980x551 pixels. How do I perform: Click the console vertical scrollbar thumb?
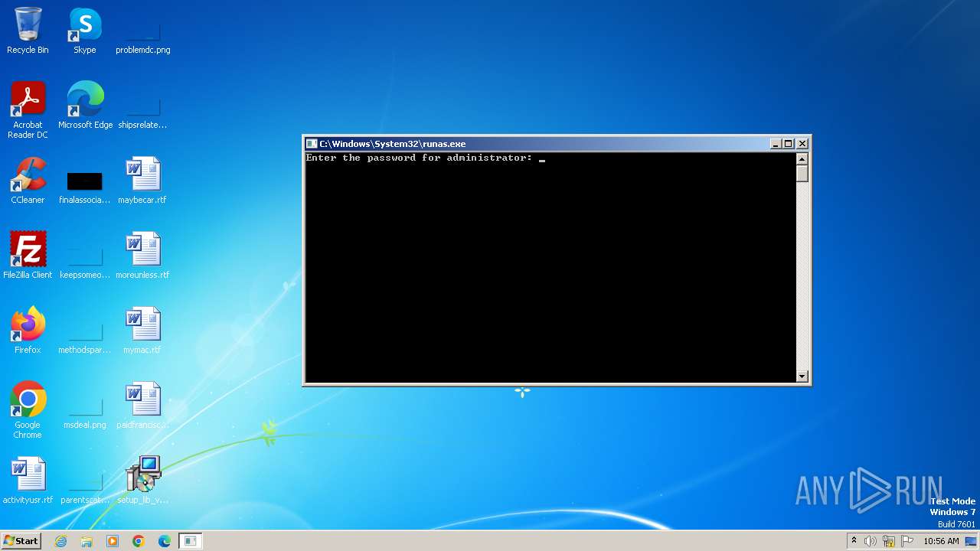pyautogui.click(x=802, y=173)
